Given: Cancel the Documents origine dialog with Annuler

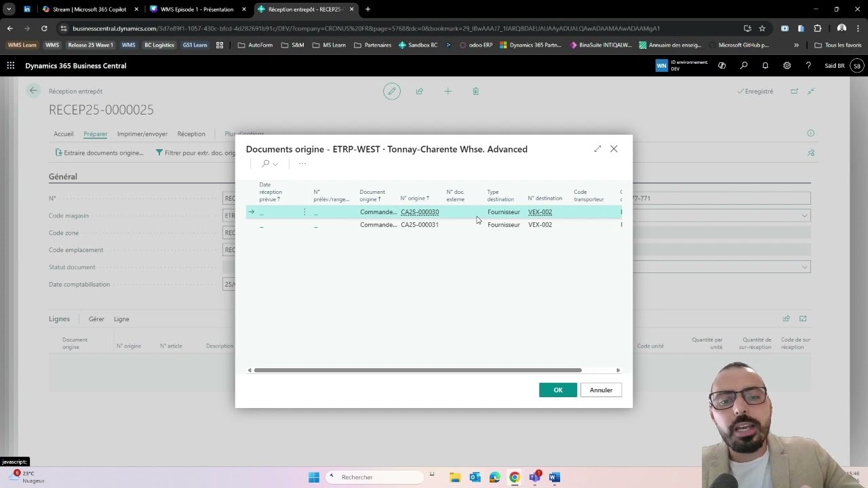Looking at the screenshot, I should tap(601, 390).
